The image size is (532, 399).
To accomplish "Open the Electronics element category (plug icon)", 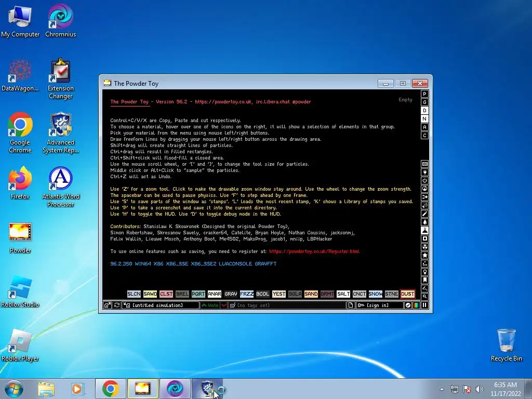I will pos(424,172).
